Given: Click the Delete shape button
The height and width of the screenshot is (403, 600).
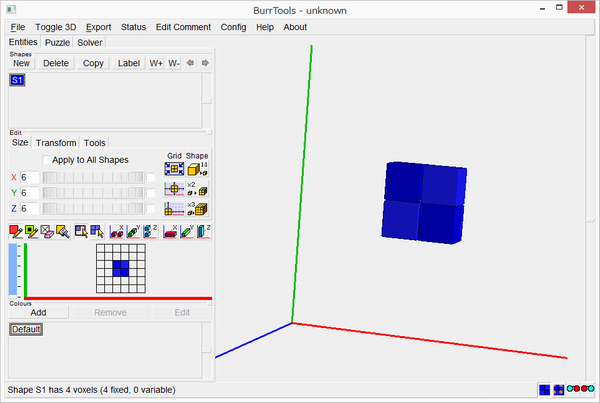Looking at the screenshot, I should (x=56, y=63).
